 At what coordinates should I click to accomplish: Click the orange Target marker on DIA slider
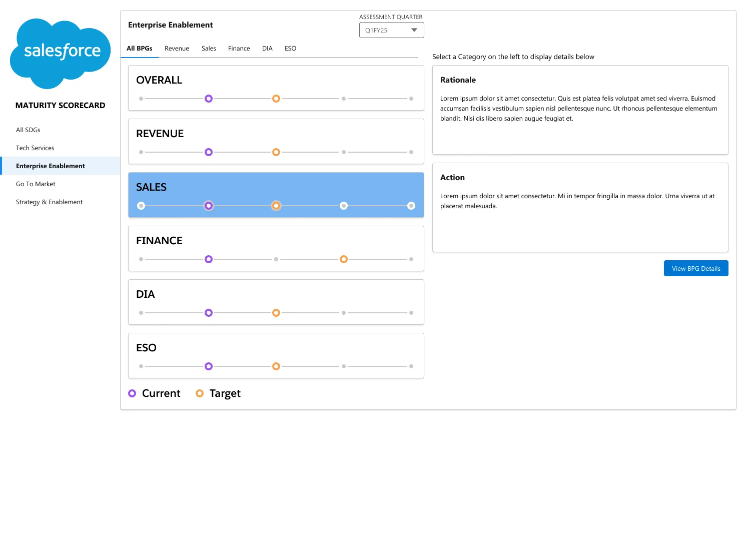[x=276, y=313]
